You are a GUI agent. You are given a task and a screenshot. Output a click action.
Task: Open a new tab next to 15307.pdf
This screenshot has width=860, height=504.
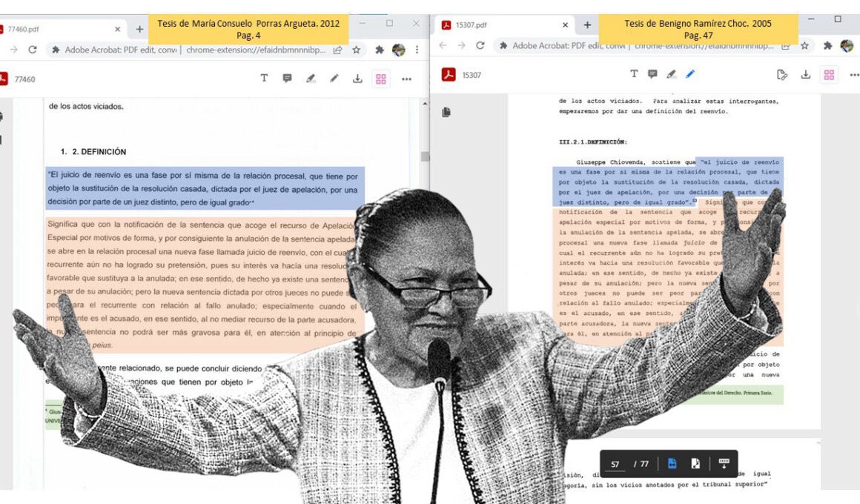click(586, 24)
